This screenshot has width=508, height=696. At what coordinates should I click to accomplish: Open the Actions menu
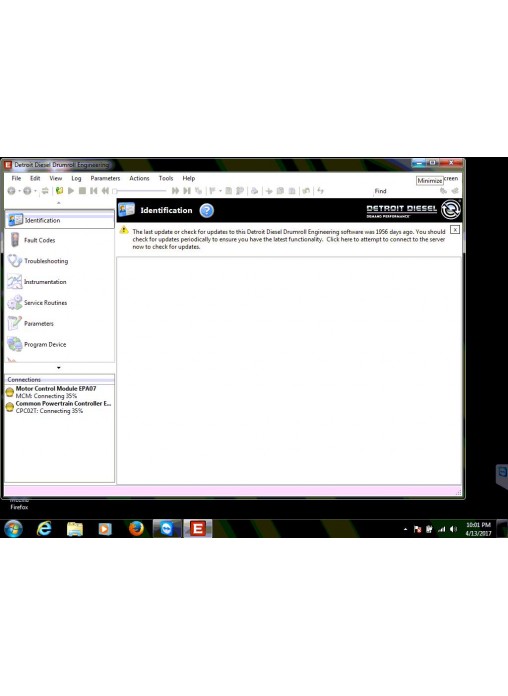[x=139, y=178]
